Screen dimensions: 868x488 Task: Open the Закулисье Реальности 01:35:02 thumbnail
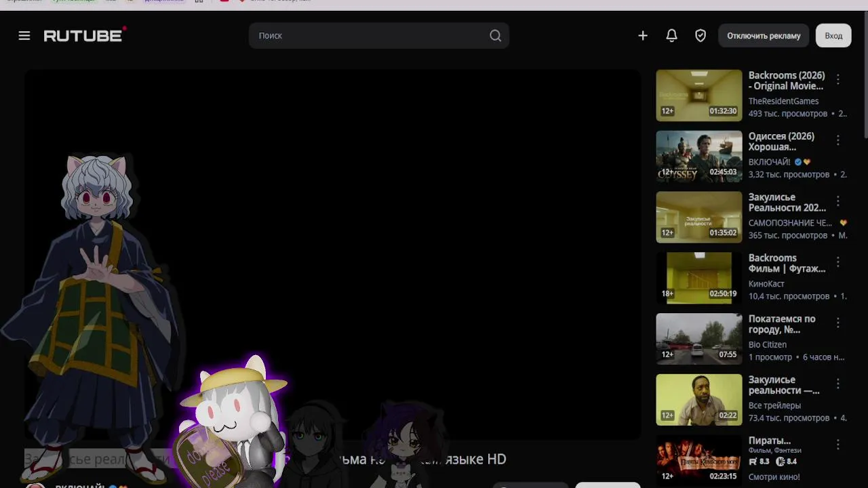[699, 218]
